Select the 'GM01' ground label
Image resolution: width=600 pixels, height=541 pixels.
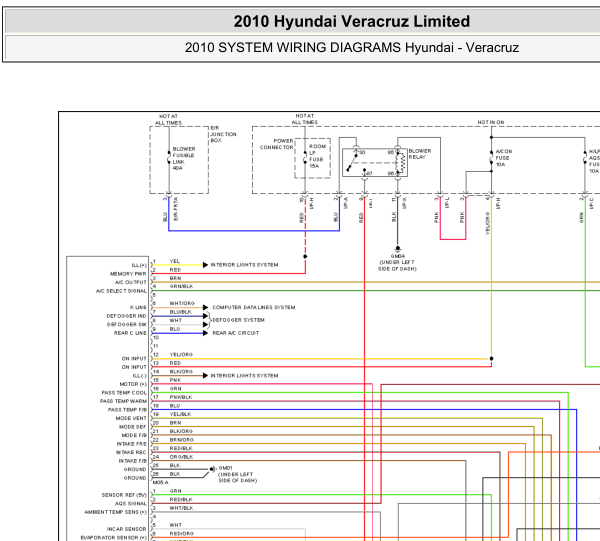(x=225, y=468)
